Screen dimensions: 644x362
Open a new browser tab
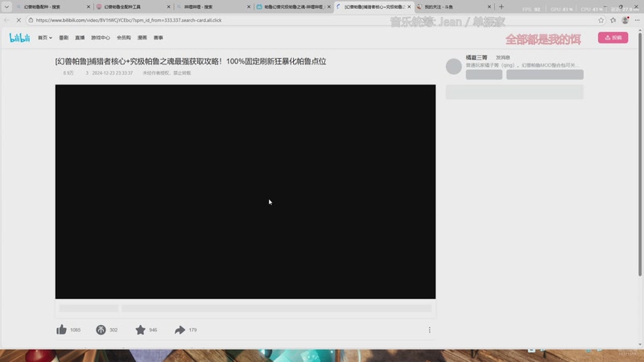501,6
